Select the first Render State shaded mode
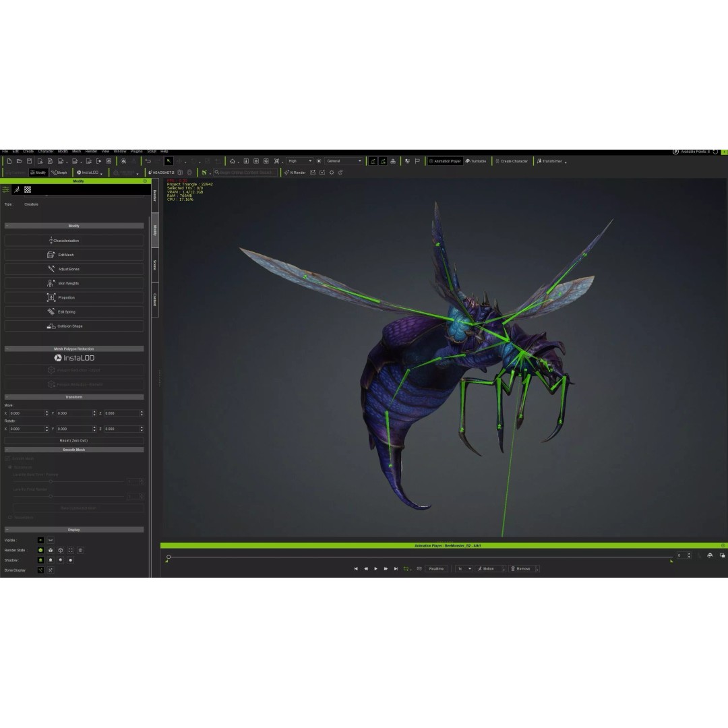The height and width of the screenshot is (728, 728). (41, 550)
